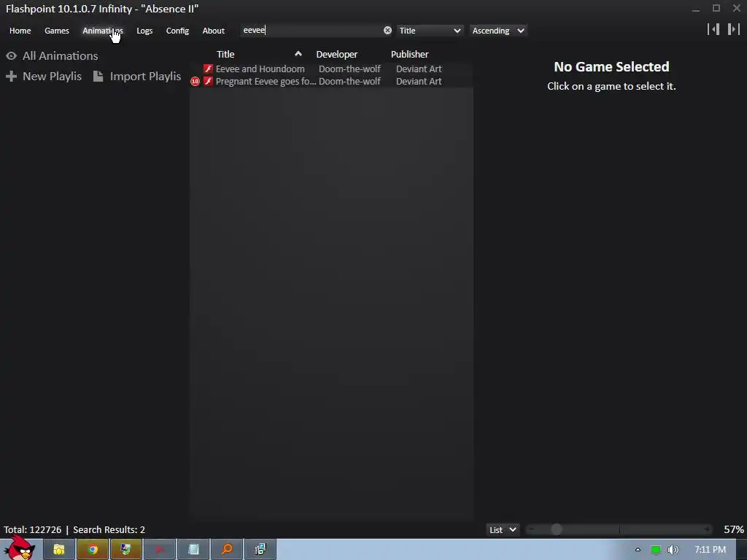Open the Config page
Screen dimensions: 747x560
click(x=177, y=31)
